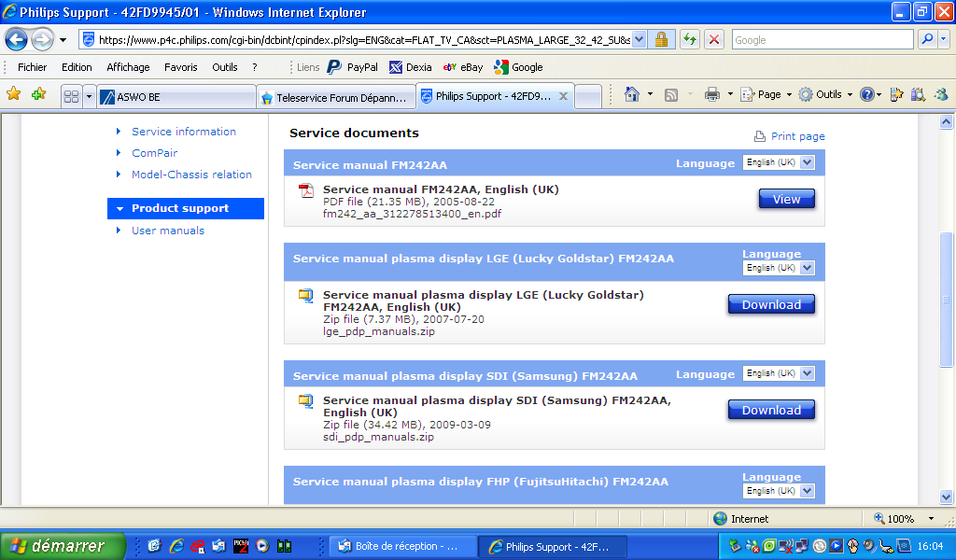Open the Page command menu
This screenshot has height=560, width=956.
[766, 94]
